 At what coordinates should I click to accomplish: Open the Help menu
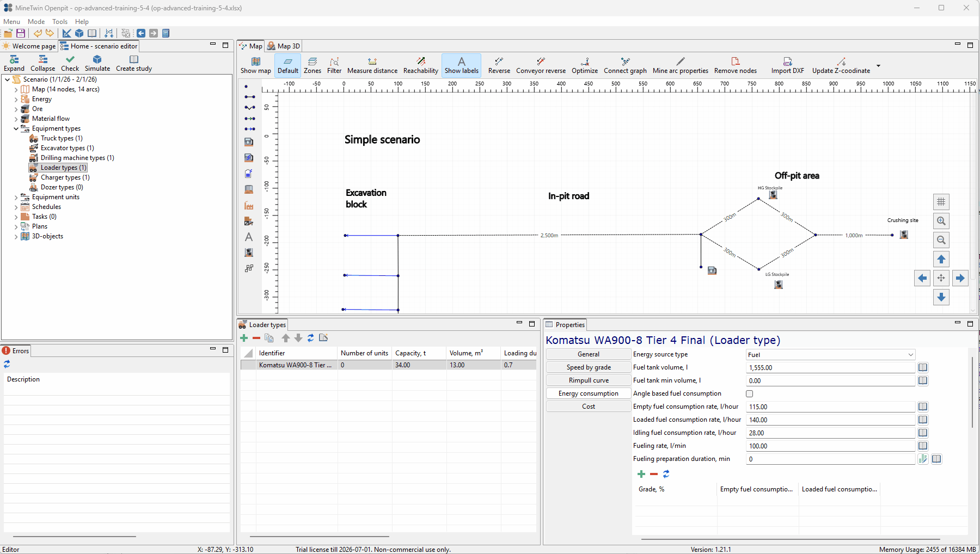pyautogui.click(x=82, y=22)
